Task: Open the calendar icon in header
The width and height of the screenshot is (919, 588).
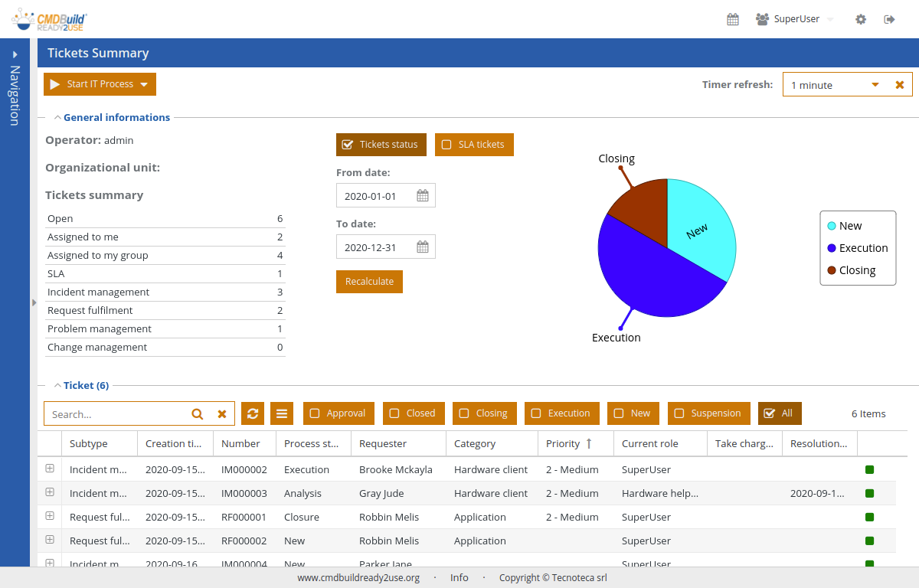Action: (733, 19)
